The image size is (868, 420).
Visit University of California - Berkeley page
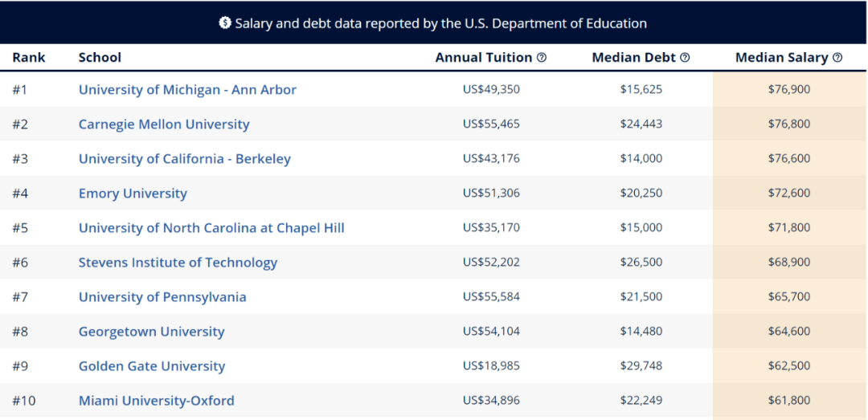point(184,158)
